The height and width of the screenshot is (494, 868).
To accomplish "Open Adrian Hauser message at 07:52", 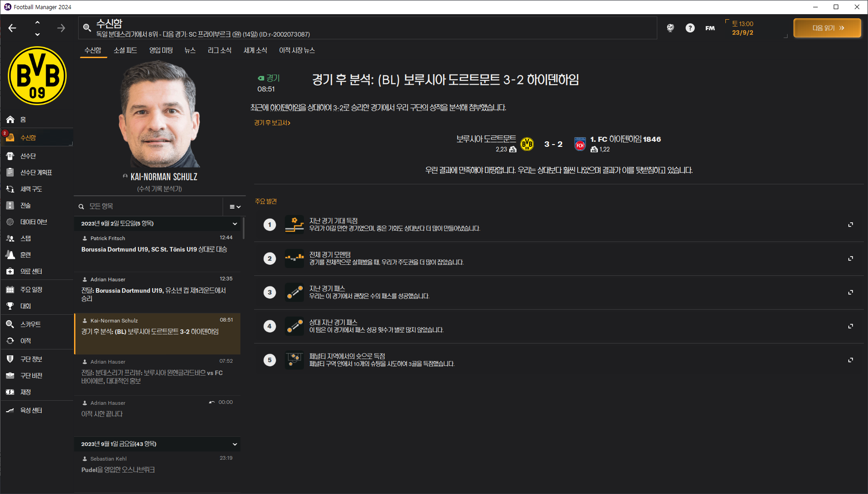I will (157, 375).
